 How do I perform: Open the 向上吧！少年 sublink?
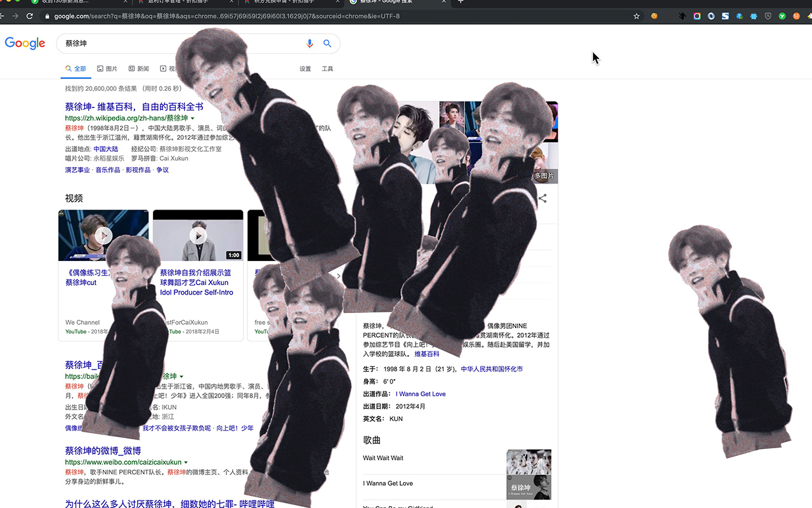235,429
